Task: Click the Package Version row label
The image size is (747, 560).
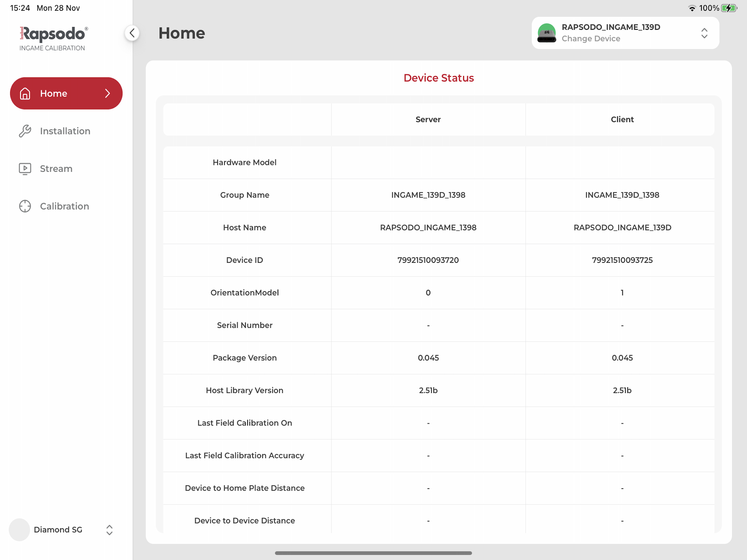Action: tap(244, 358)
